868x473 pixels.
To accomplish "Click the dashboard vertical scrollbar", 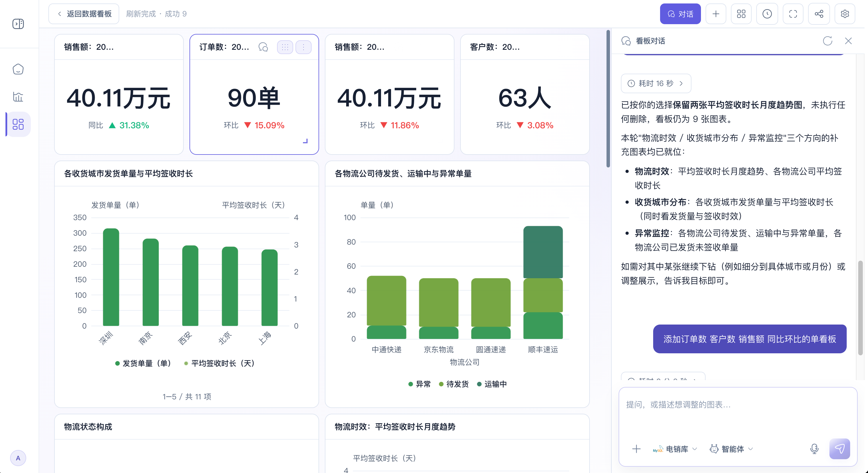I will (608, 99).
